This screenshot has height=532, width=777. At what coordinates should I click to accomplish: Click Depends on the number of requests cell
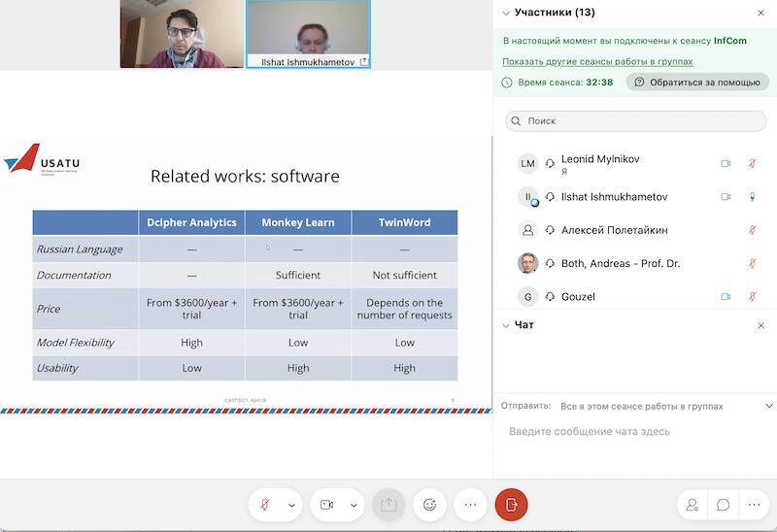point(404,309)
